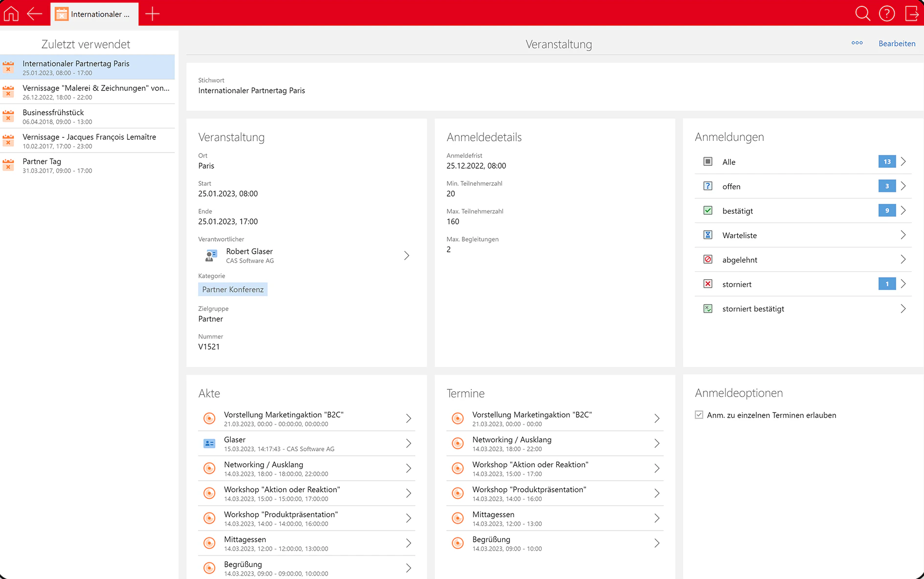Open Vernissage "Malerei & Zeichnungen" recent entry

(88, 92)
